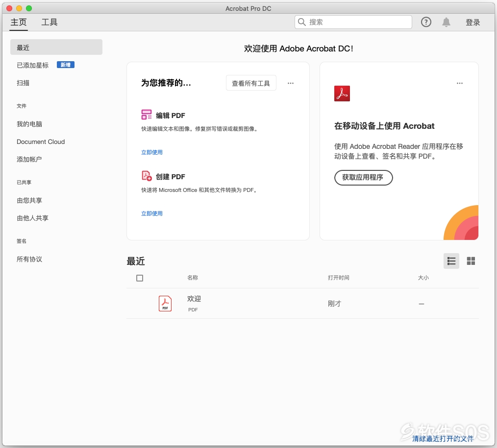The height and width of the screenshot is (448, 497).
Task: Switch to the 工具 tab
Action: pyautogui.click(x=50, y=22)
